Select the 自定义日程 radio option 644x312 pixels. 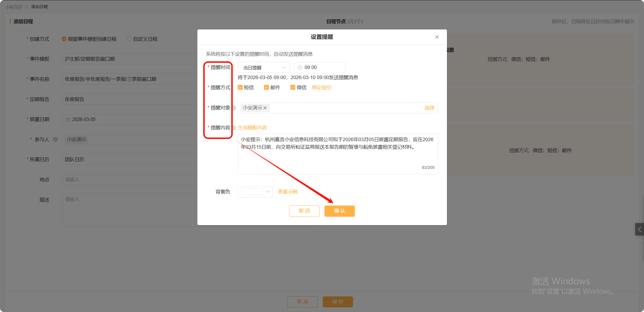coord(129,39)
